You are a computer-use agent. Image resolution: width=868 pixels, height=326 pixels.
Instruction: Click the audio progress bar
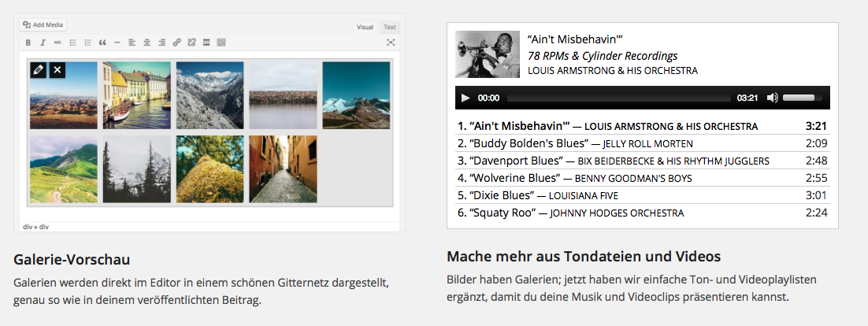tap(618, 98)
